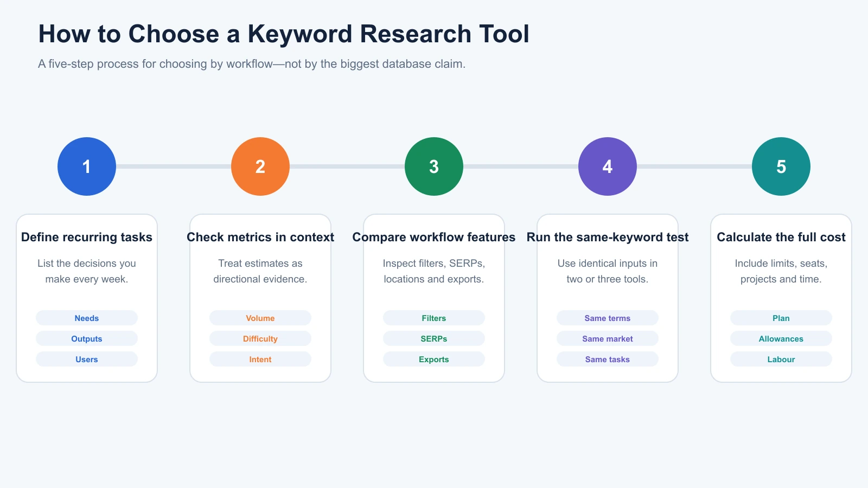
Task: Click the 'Define recurring tasks' heading
Action: (87, 237)
